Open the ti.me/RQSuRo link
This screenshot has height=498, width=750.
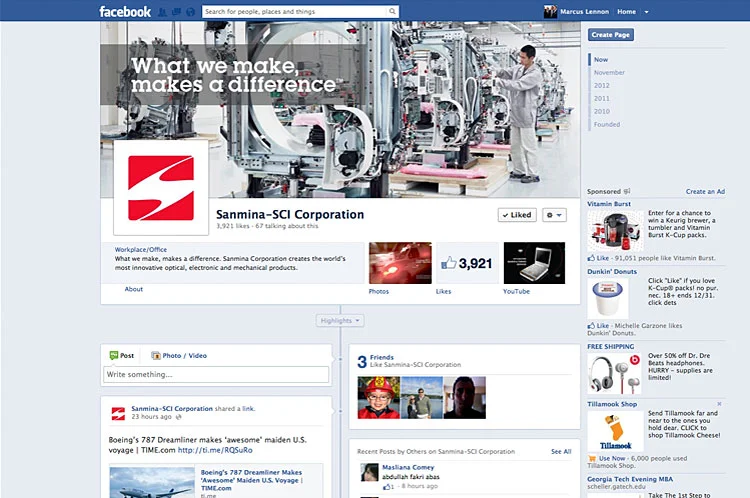[x=215, y=450]
